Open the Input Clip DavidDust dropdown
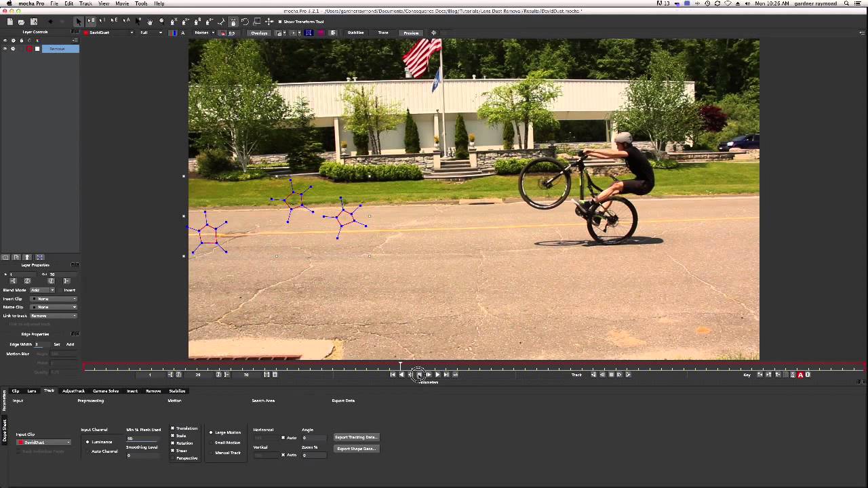This screenshot has width=868, height=488. click(44, 442)
